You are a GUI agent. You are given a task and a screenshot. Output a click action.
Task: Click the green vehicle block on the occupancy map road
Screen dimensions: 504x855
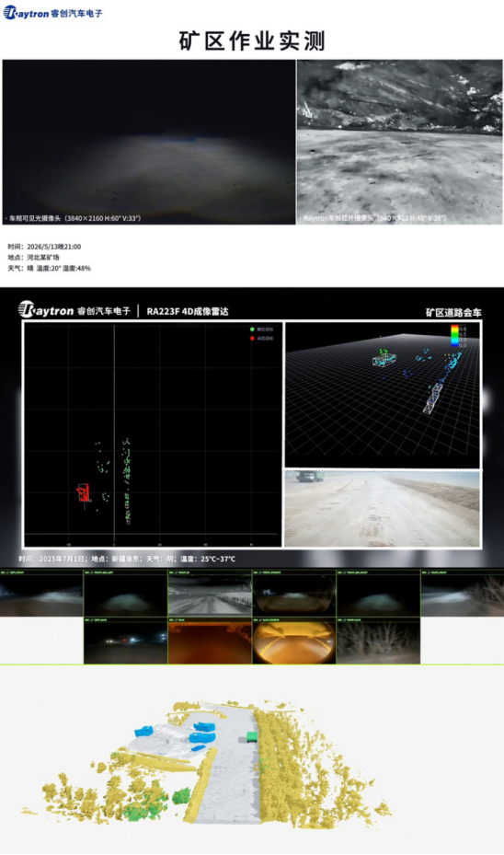point(251,736)
